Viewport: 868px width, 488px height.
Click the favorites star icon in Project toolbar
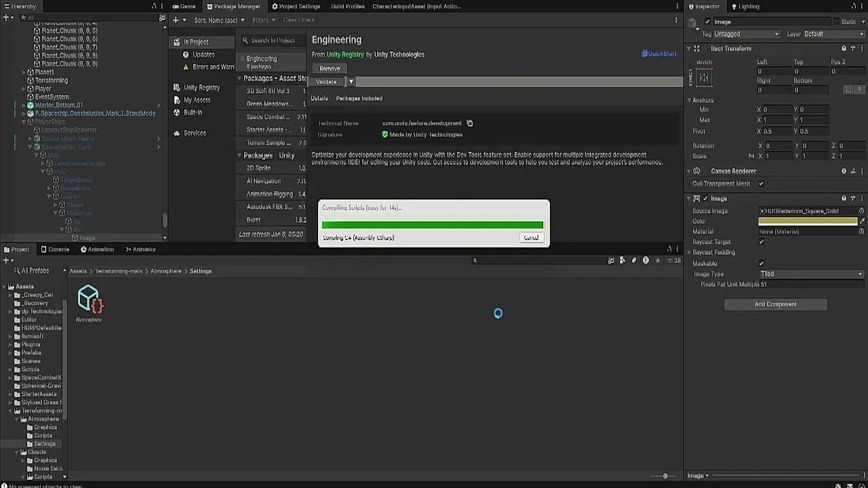tap(657, 260)
